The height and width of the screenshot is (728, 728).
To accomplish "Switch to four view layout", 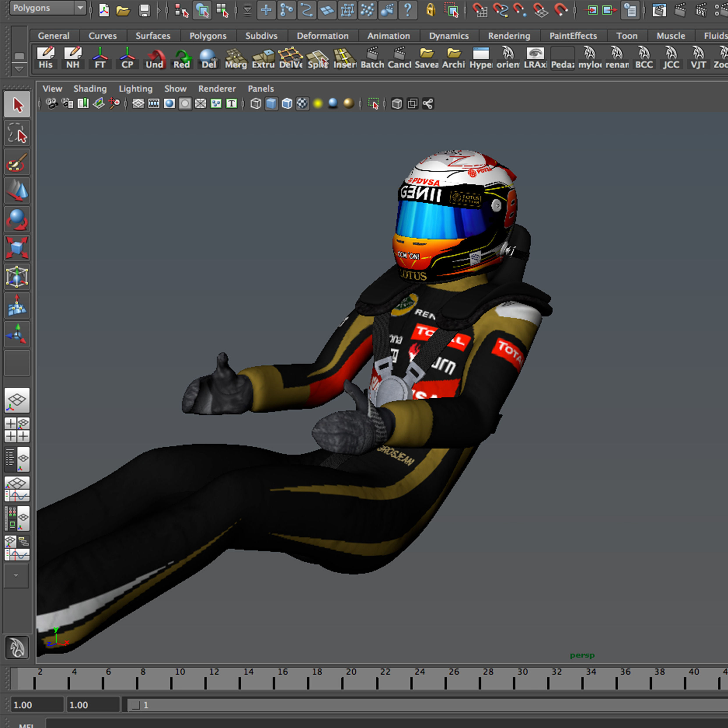I will [x=17, y=430].
